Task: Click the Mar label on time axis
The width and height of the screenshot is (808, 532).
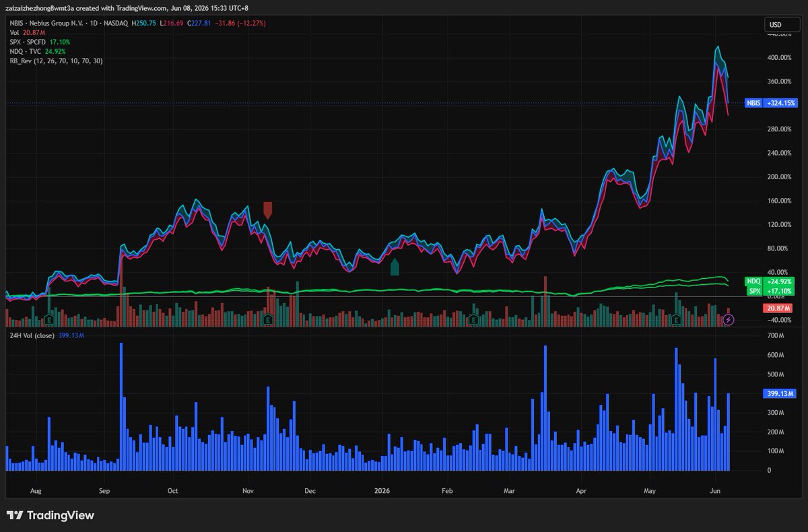Action: tap(510, 491)
